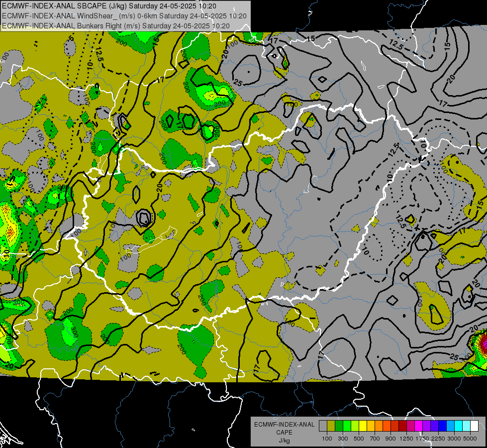
Task: Click the bright green swatch right of 300 tick
Action: coord(347,426)
